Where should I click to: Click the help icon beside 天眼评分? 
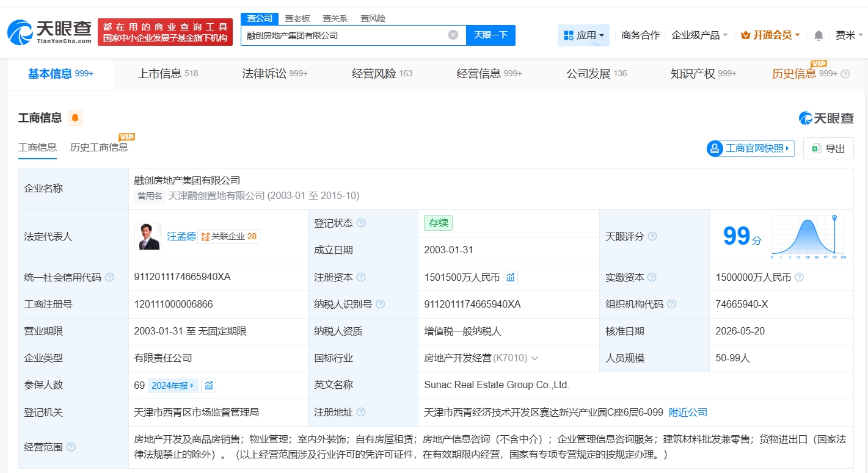click(x=652, y=236)
